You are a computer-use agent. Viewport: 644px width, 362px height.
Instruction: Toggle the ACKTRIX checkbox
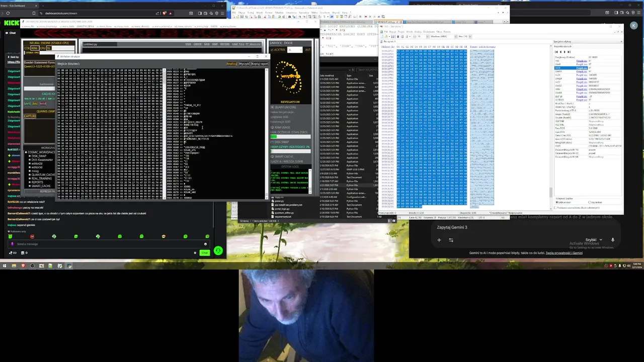pos(272,50)
